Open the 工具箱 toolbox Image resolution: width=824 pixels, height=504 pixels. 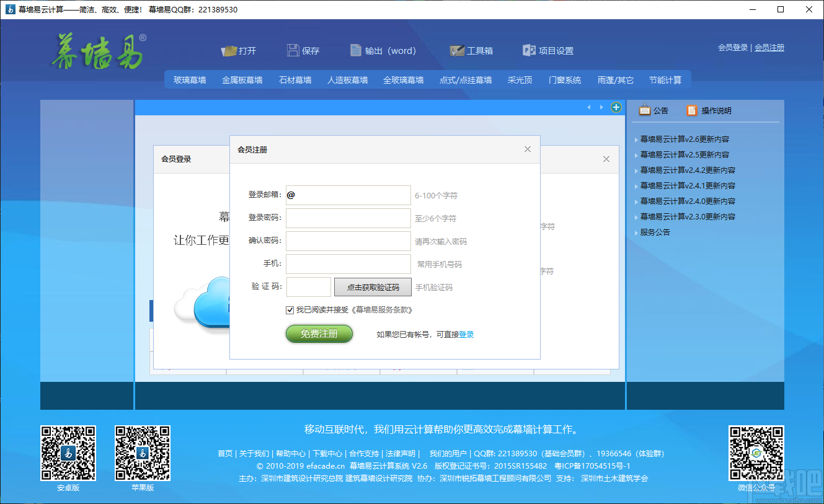(x=471, y=51)
